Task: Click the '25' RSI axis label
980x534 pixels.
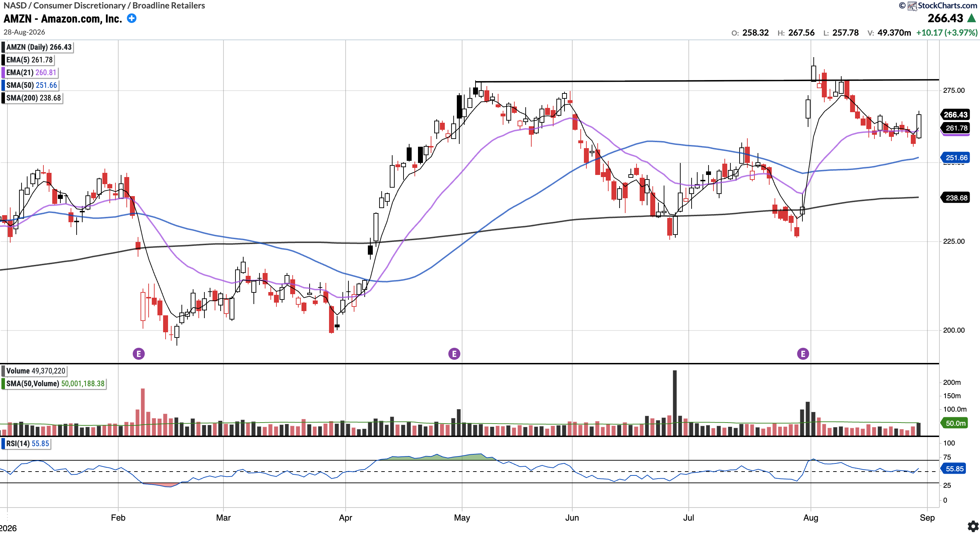Action: [x=947, y=485]
